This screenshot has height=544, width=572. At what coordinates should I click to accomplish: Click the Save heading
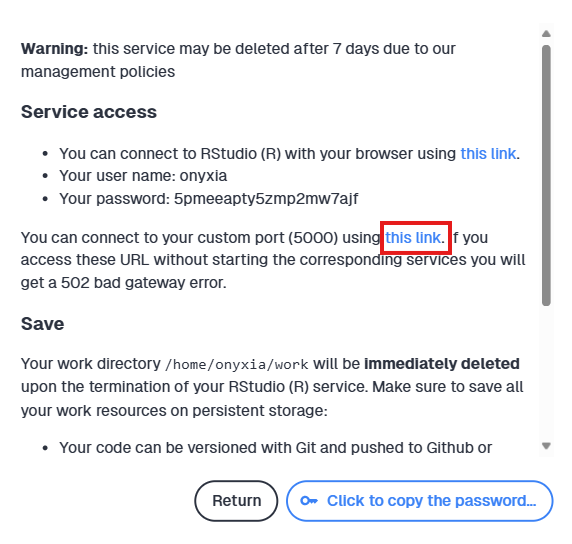click(42, 324)
